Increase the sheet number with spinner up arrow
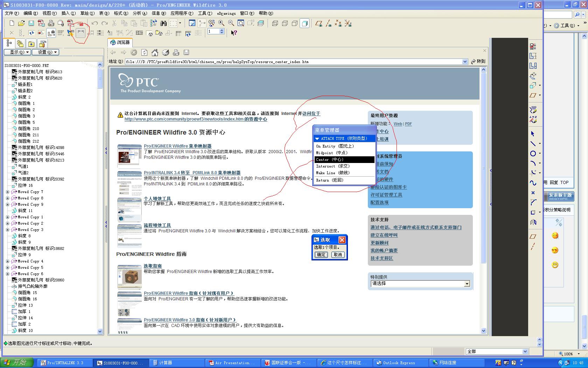 (x=222, y=30)
